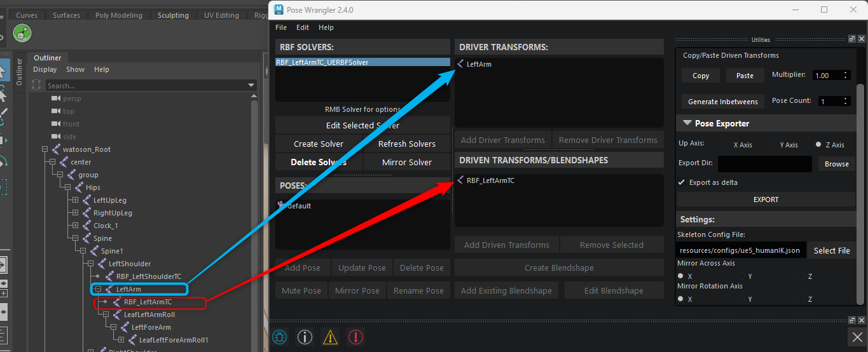Set Mirror Across Axis to X
This screenshot has height=352, width=868.
pos(681,276)
